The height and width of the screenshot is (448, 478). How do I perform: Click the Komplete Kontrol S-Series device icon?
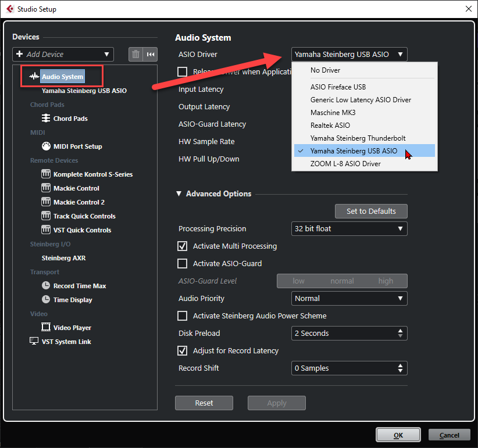click(46, 174)
